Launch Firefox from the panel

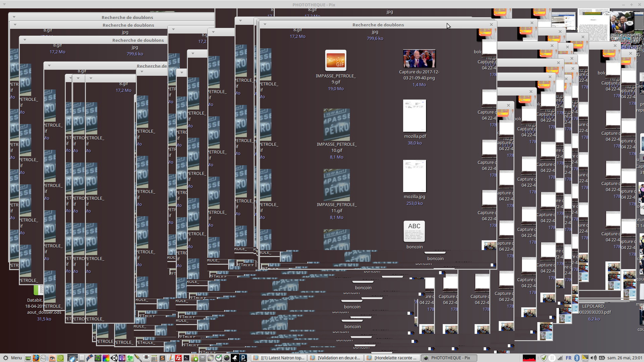point(36,358)
